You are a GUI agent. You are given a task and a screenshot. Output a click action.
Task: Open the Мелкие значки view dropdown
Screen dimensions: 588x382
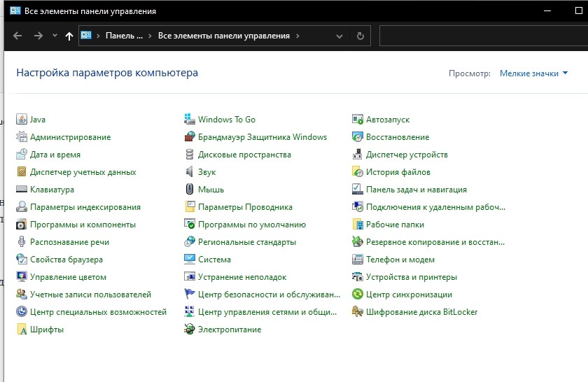coord(533,73)
